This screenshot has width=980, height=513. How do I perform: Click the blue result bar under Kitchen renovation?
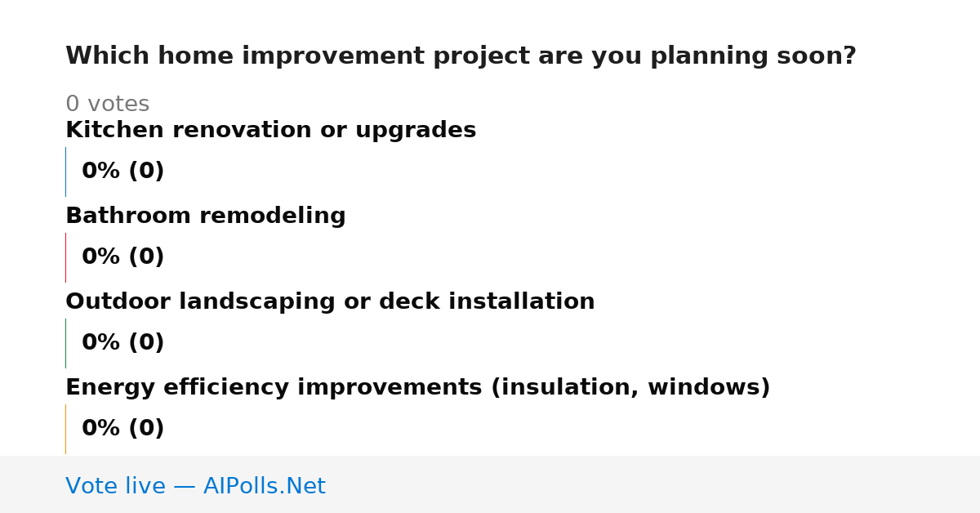point(65,172)
